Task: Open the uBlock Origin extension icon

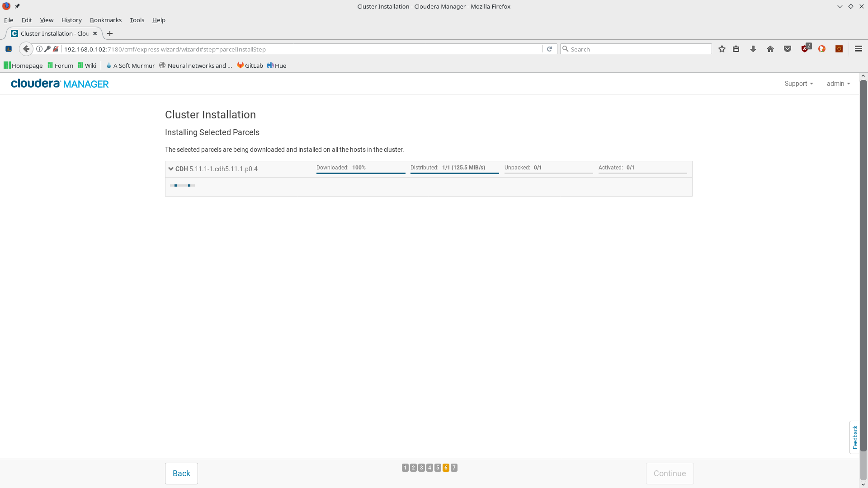Action: click(805, 49)
